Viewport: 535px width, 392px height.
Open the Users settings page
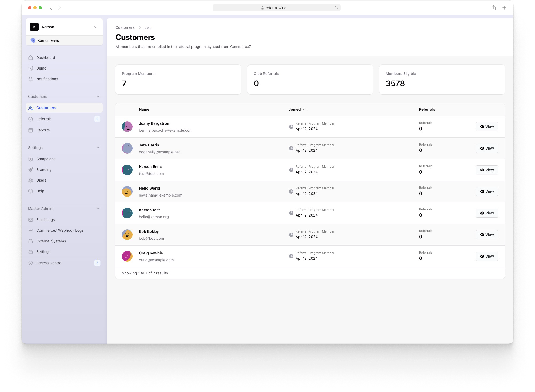(41, 180)
